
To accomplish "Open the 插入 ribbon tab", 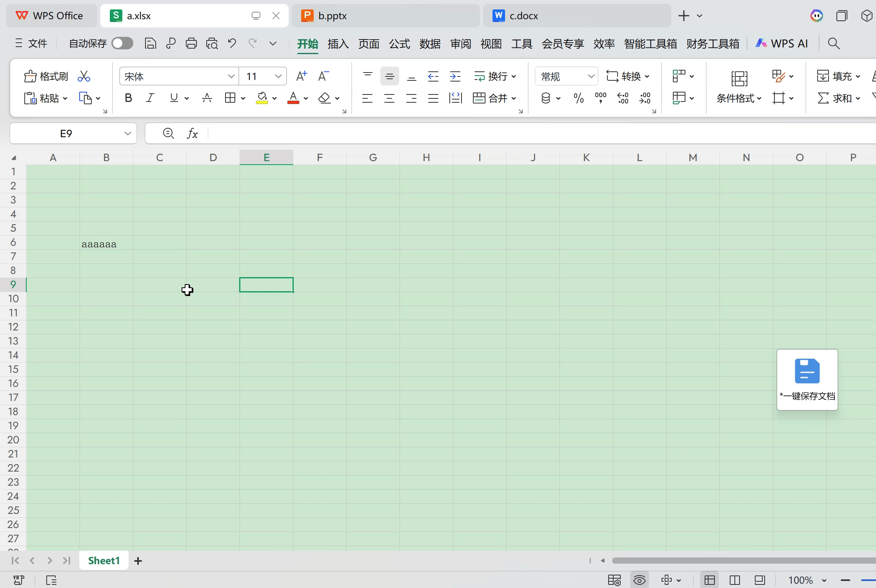I will pyautogui.click(x=338, y=44).
